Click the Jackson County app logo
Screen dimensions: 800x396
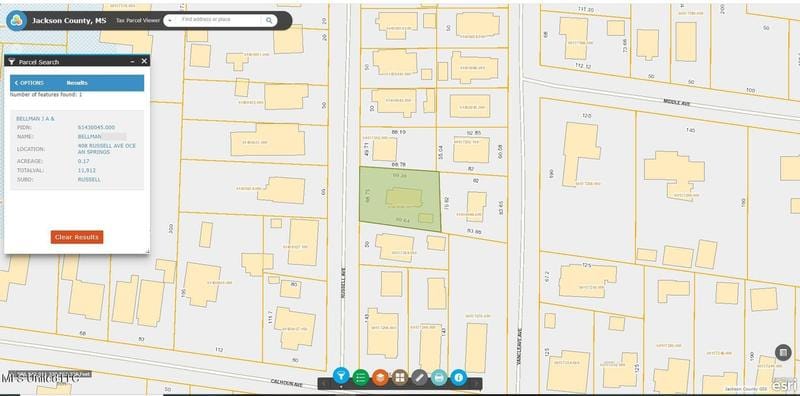point(16,20)
